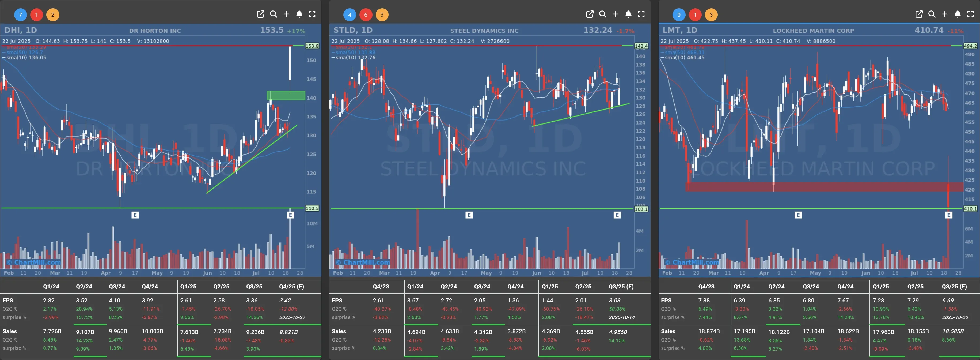Viewport: 980px width, 360px height.
Task: Click LMT price label 494.2 on axis
Action: pyautogui.click(x=970, y=46)
